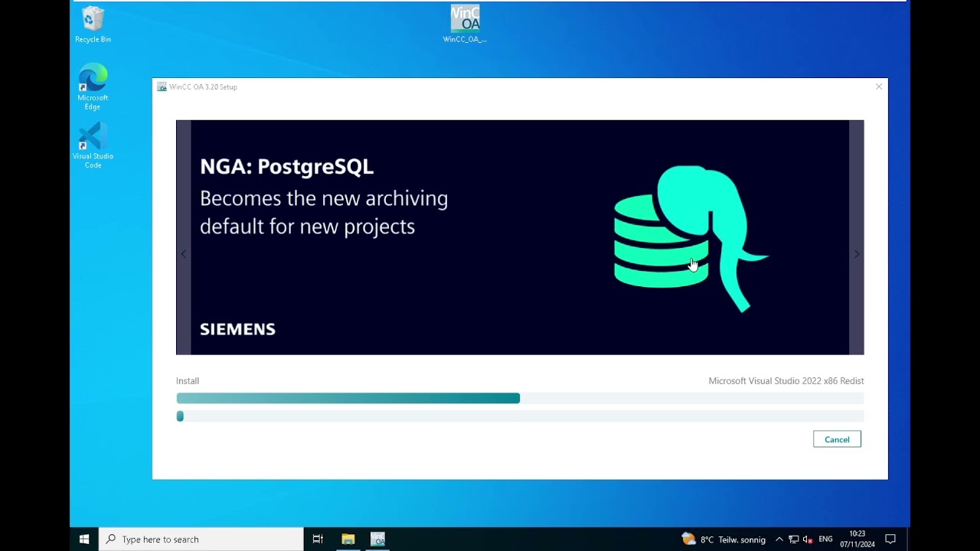Open the Visual Studio Code desktop shortcut
This screenshot has width=980, height=551.
(93, 145)
